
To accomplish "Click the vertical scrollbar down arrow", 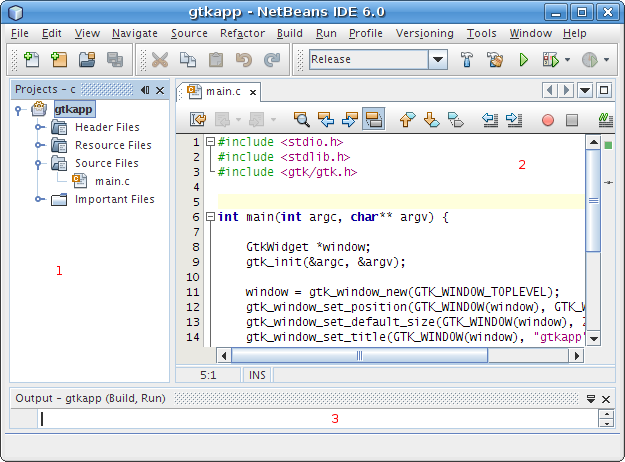I will 594,339.
